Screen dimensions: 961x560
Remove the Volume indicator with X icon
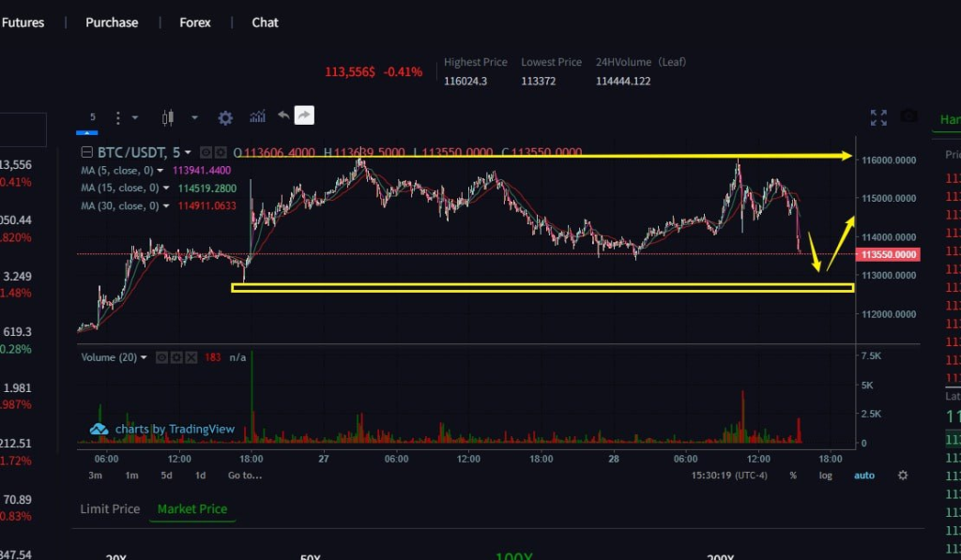(x=191, y=357)
